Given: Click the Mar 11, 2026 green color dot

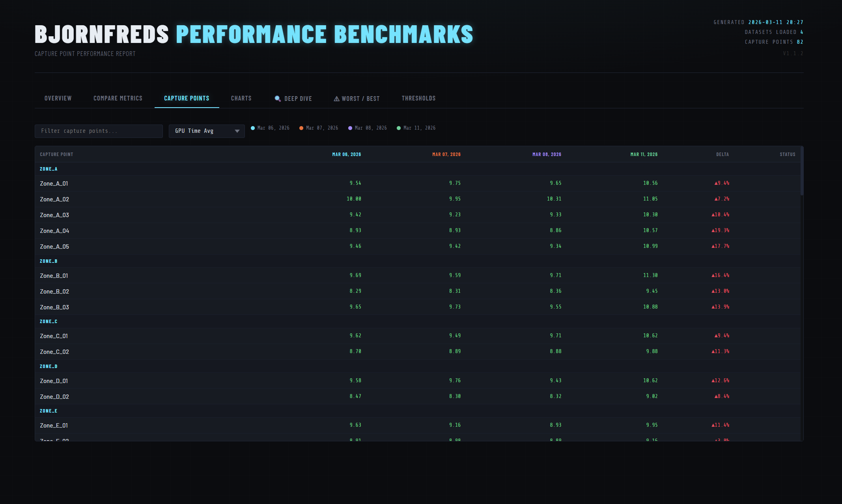Looking at the screenshot, I should pos(399,128).
